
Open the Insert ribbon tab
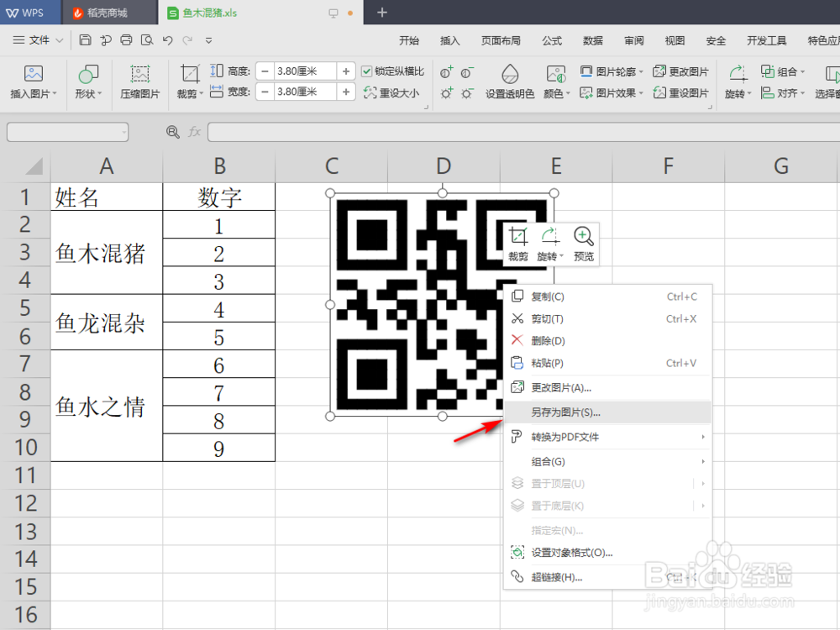point(449,40)
